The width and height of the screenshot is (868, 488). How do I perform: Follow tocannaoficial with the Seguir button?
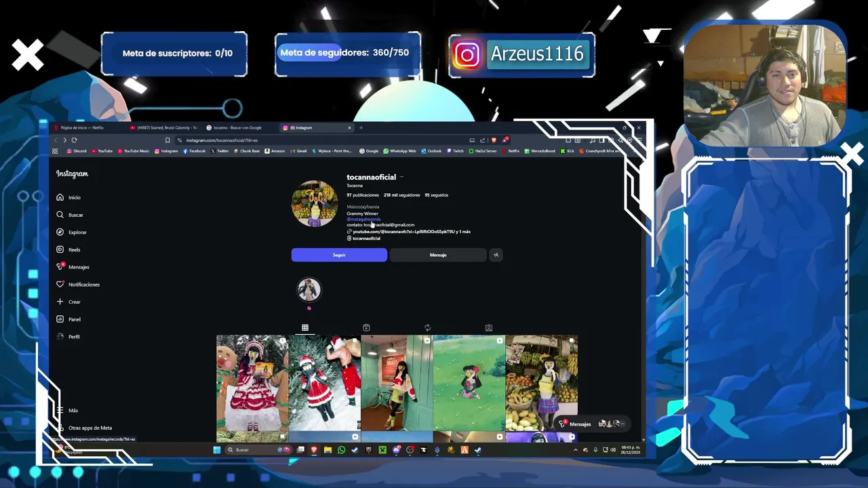point(339,255)
